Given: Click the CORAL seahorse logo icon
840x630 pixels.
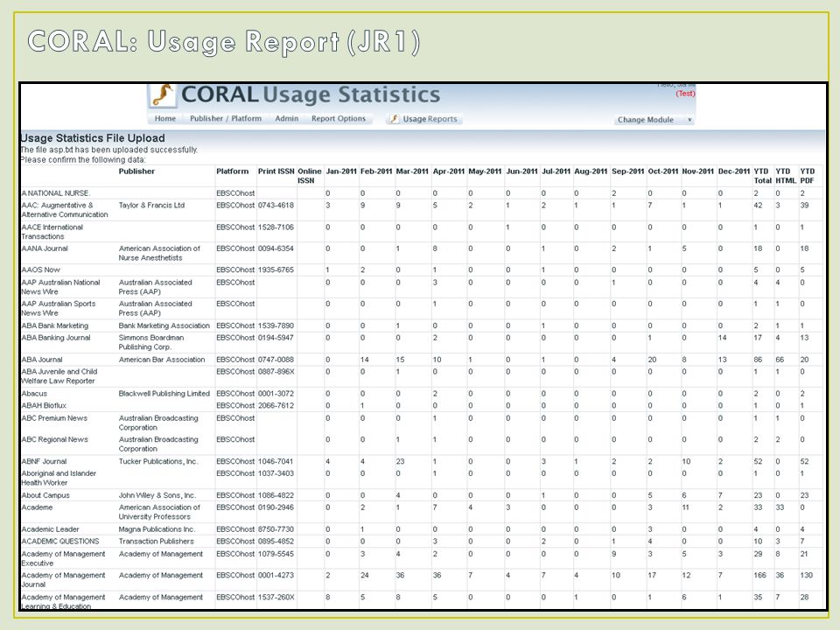Looking at the screenshot, I should click(163, 95).
